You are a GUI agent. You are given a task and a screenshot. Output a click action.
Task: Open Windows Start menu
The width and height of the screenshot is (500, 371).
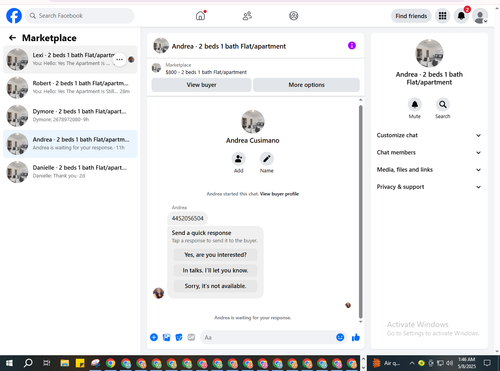(x=9, y=363)
